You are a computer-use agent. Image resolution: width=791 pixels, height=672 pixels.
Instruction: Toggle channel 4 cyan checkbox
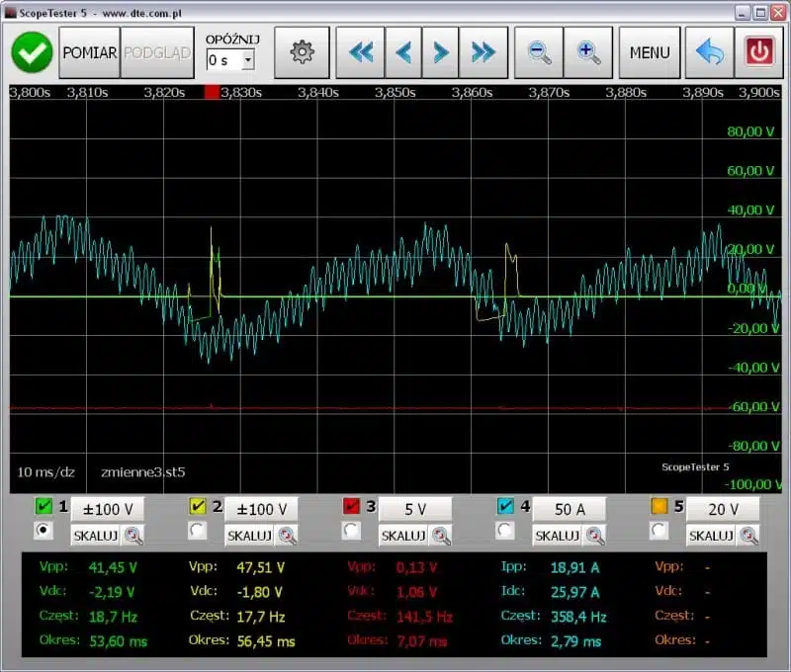point(505,508)
